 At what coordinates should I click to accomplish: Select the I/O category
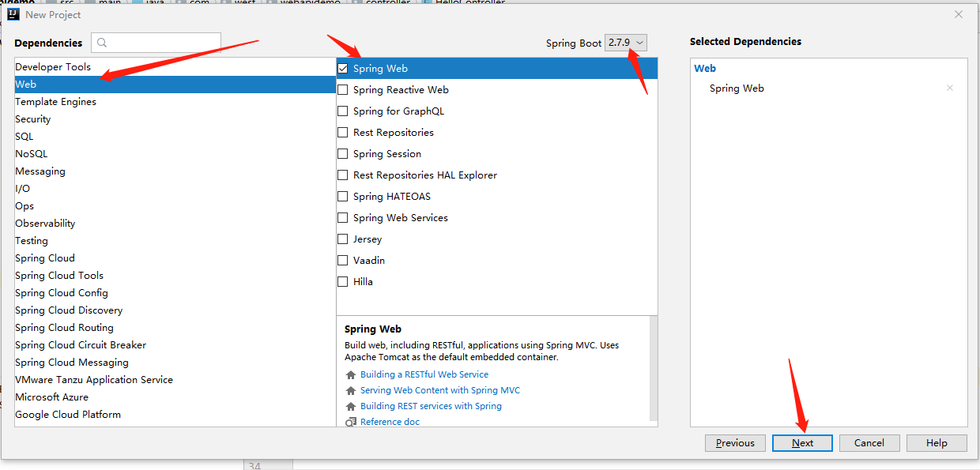[x=175, y=189]
